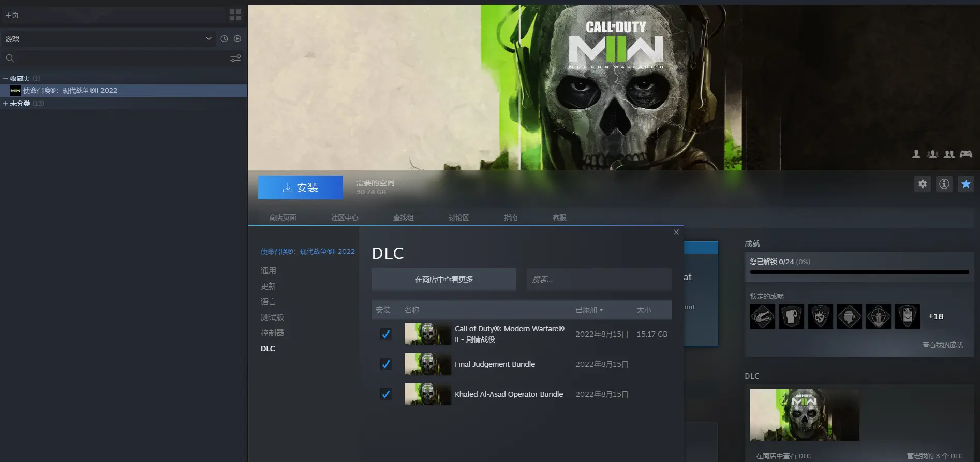The width and height of the screenshot is (980, 462).
Task: Open fourth locked achievement icon
Action: click(x=850, y=316)
